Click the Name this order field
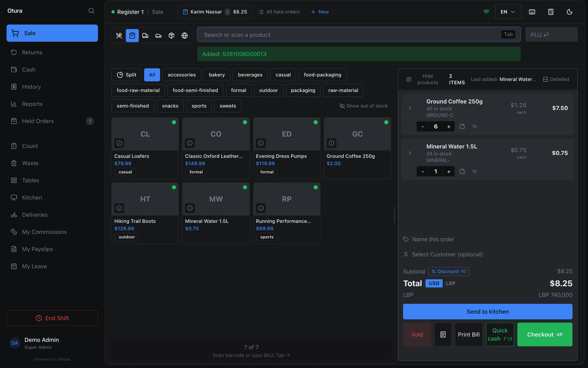 click(487, 239)
